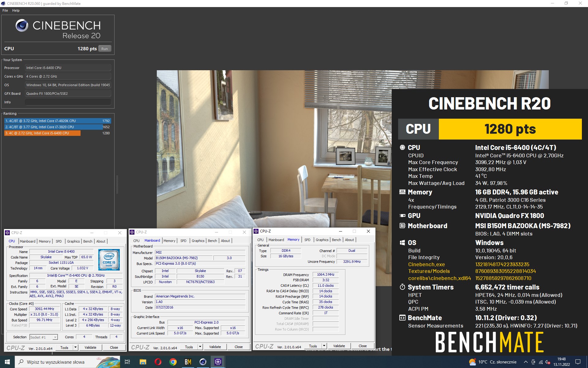Image resolution: width=588 pixels, height=368 pixels.
Task: Click the Core Speed value 3092.44 MHz
Action: [44, 309]
